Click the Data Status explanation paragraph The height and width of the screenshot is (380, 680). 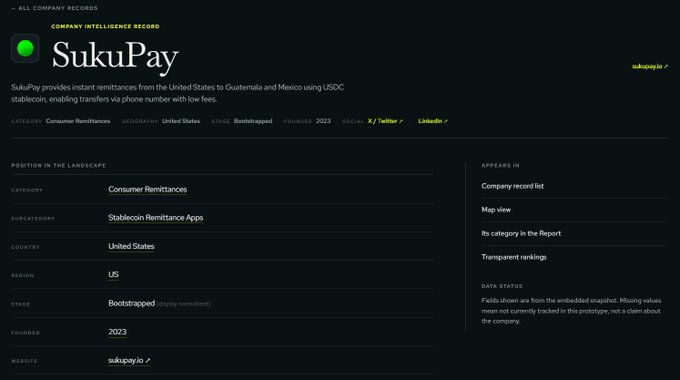tap(571, 311)
